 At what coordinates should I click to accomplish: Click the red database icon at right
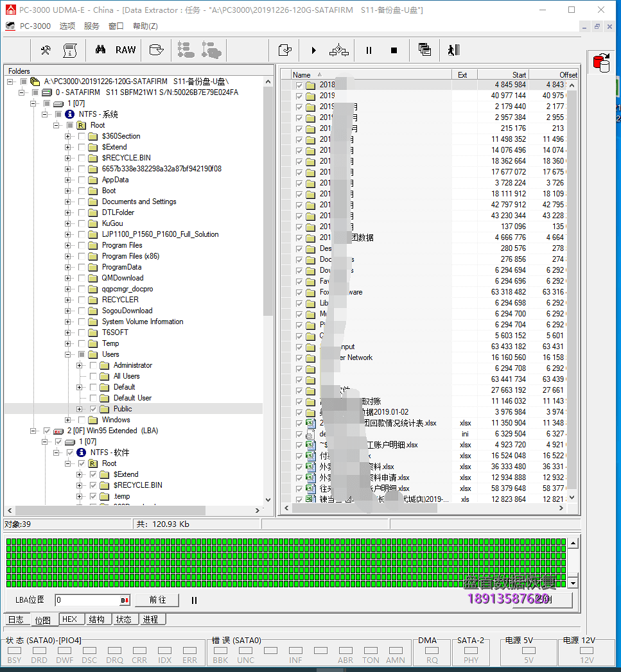click(602, 62)
